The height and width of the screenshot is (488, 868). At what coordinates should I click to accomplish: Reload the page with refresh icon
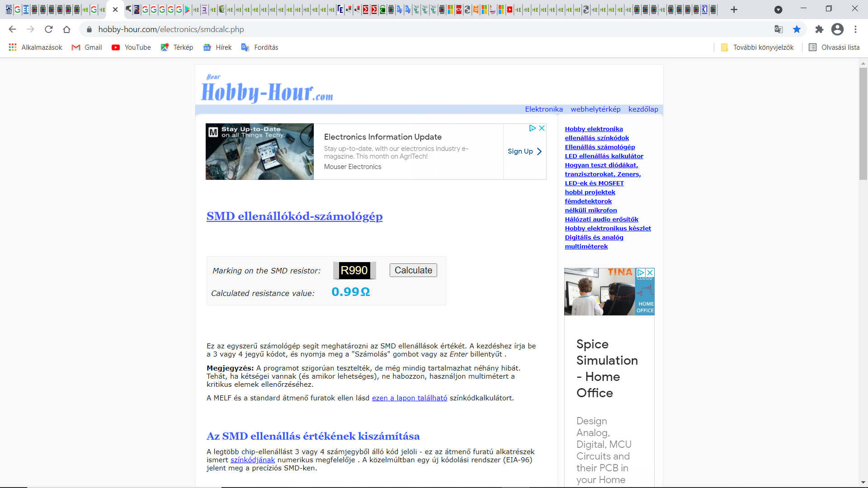pyautogui.click(x=48, y=29)
